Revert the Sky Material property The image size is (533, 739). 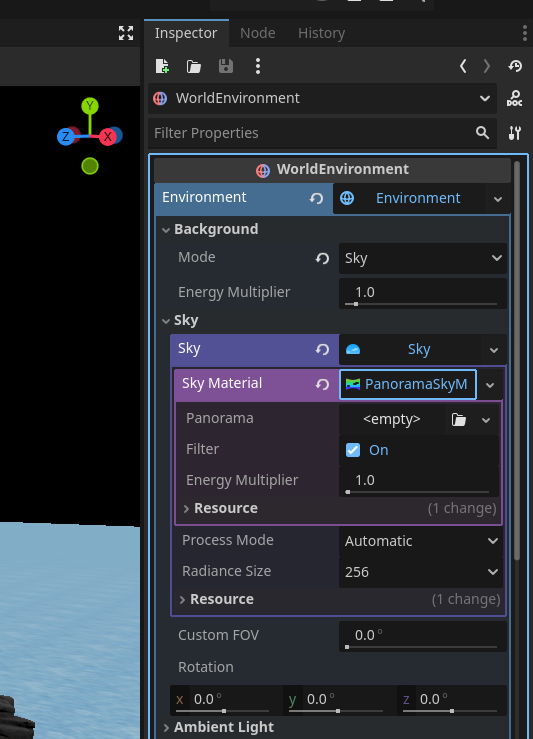click(322, 384)
